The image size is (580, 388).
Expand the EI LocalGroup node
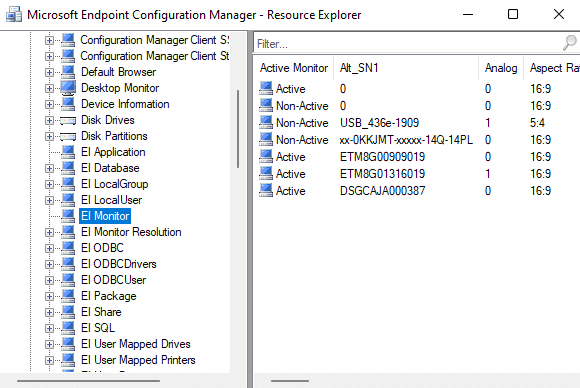coord(49,184)
